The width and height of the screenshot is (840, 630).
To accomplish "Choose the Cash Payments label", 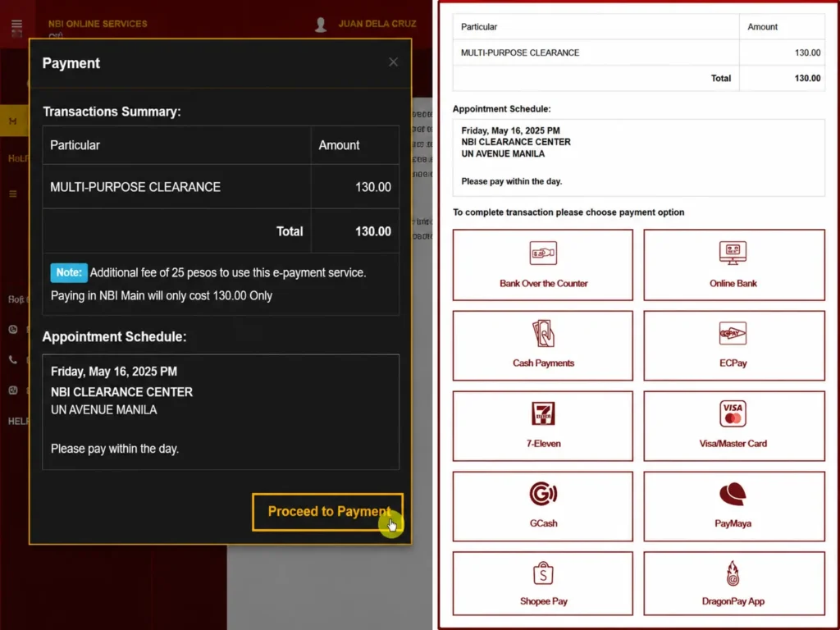I will coord(543,363).
